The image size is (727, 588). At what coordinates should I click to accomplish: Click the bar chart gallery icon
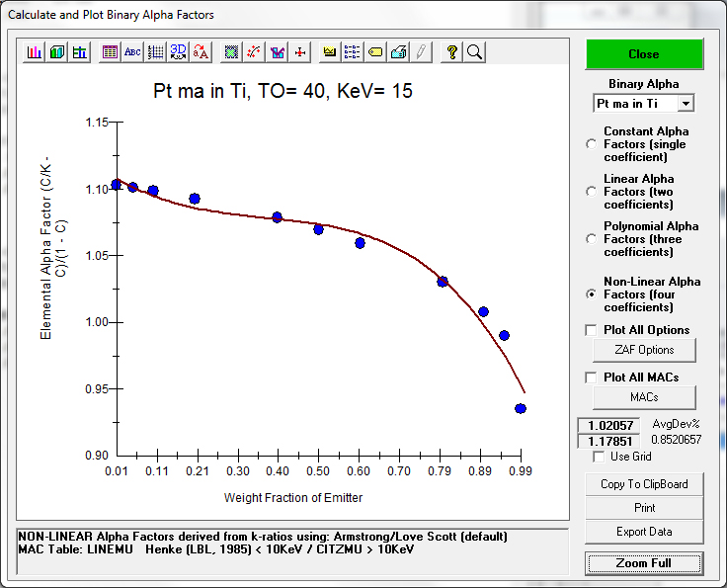click(x=35, y=52)
